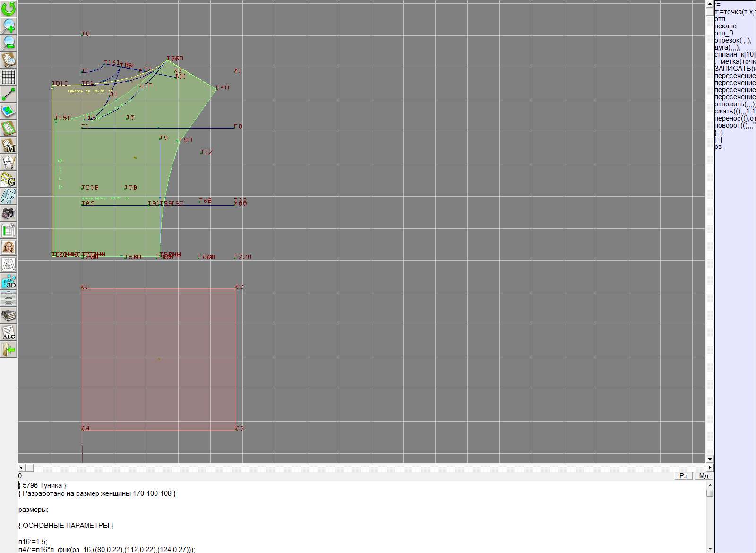Open the woman portrait icon
756x553 pixels.
click(9, 247)
